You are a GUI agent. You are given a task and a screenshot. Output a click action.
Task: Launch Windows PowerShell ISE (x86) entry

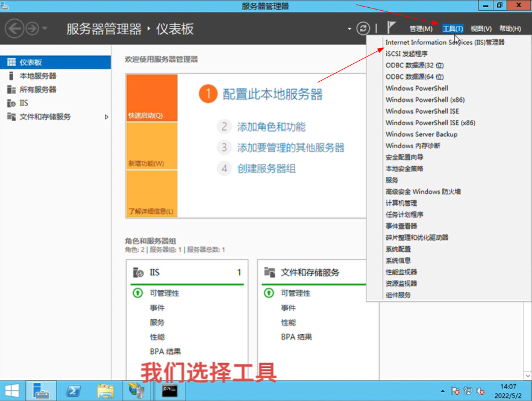(x=430, y=123)
